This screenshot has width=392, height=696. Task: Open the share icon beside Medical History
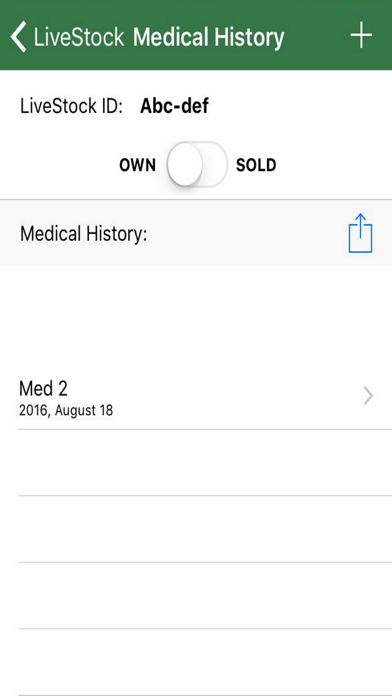[360, 233]
